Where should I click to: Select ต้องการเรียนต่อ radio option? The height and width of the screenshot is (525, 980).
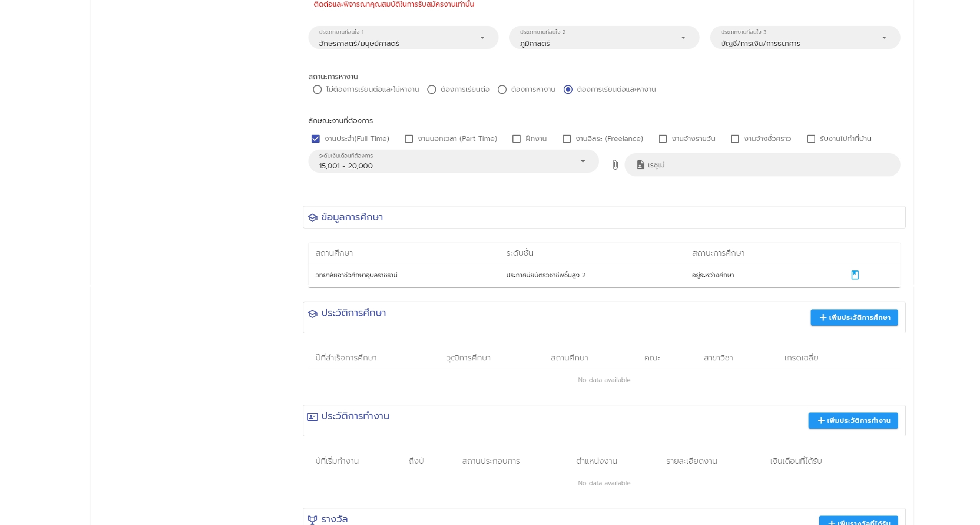(432, 90)
